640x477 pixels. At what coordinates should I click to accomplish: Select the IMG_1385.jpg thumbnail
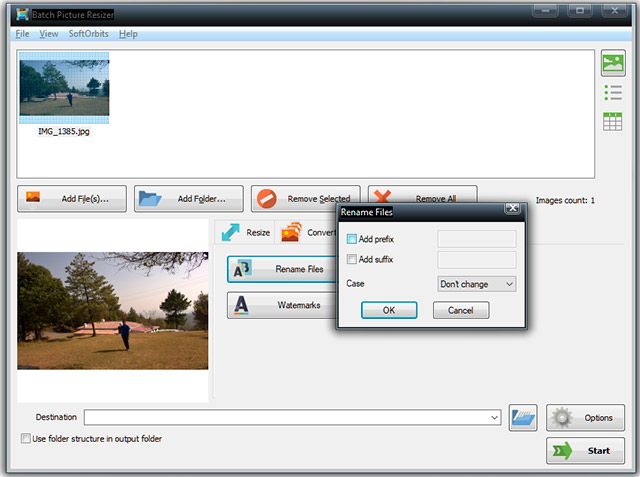(x=64, y=89)
